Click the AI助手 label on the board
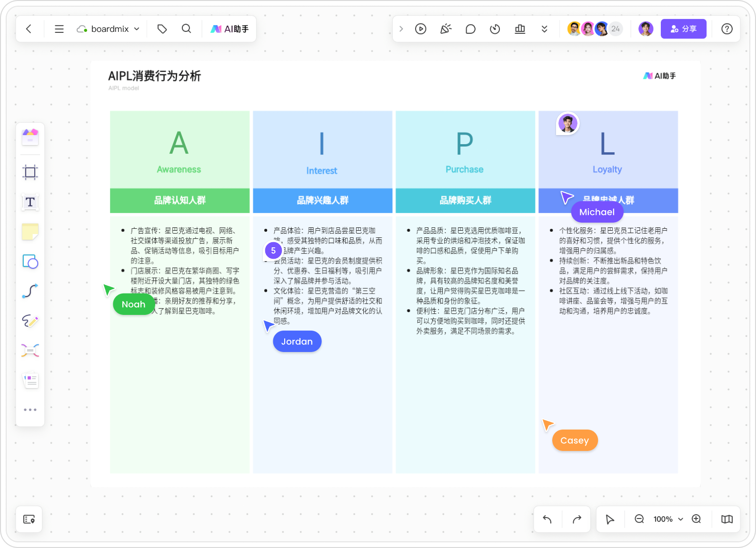 (x=659, y=76)
